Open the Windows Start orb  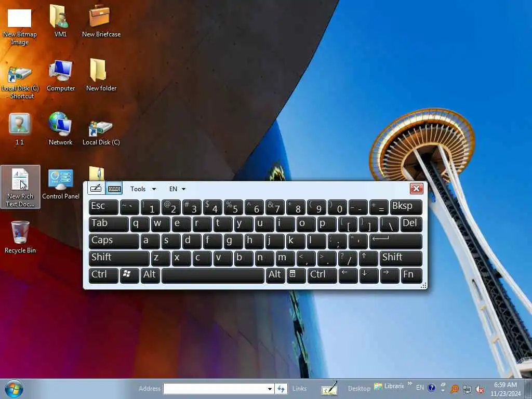(x=14, y=389)
